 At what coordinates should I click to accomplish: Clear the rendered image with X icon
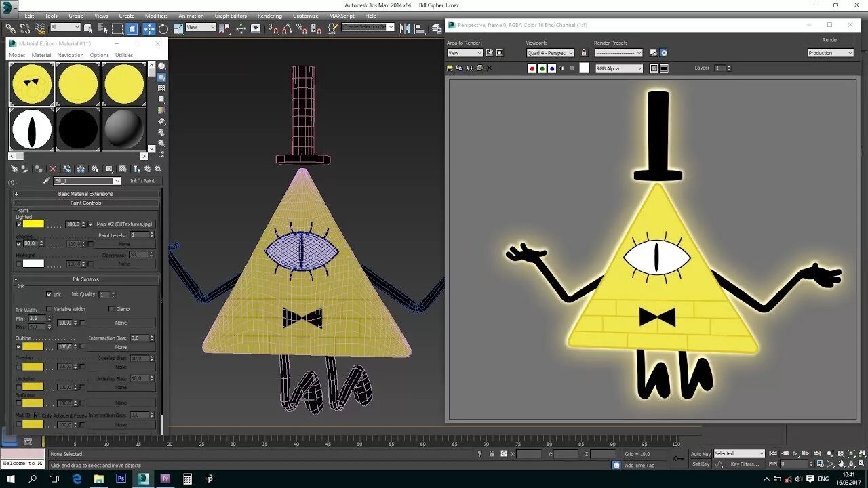pyautogui.click(x=489, y=68)
